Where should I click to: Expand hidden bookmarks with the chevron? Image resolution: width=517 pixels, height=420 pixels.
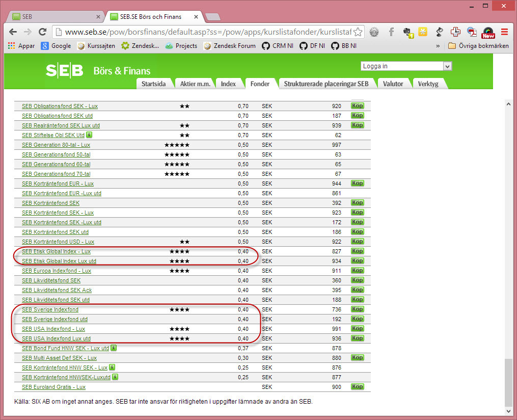tap(438, 46)
